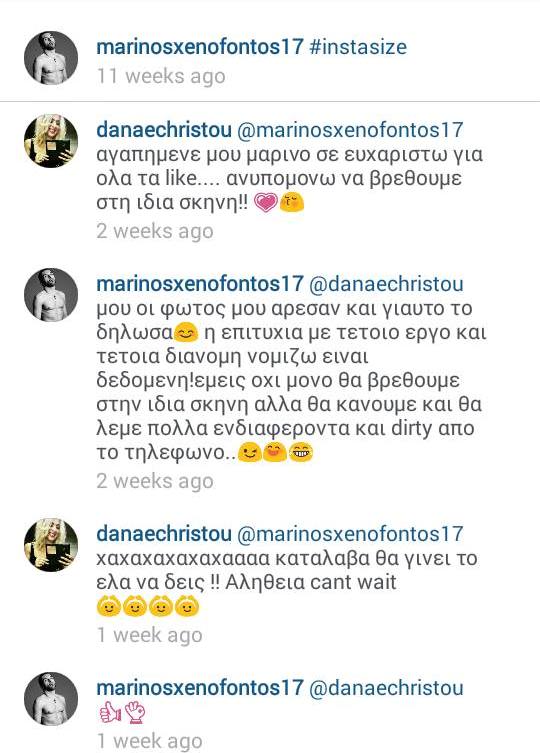Click the grinning teeth emoji
Image resolution: width=540 pixels, height=753 pixels.
click(x=301, y=452)
